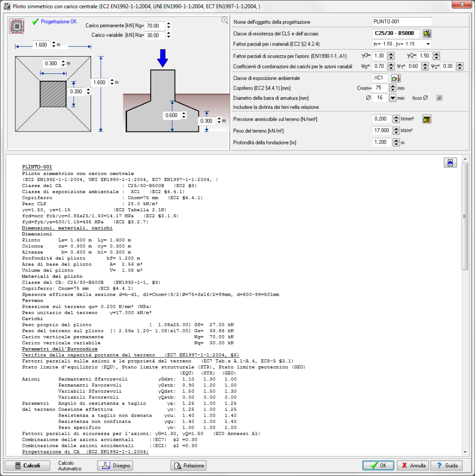Open bar diameter dropdown arrow
The image size is (475, 476).
click(x=393, y=98)
